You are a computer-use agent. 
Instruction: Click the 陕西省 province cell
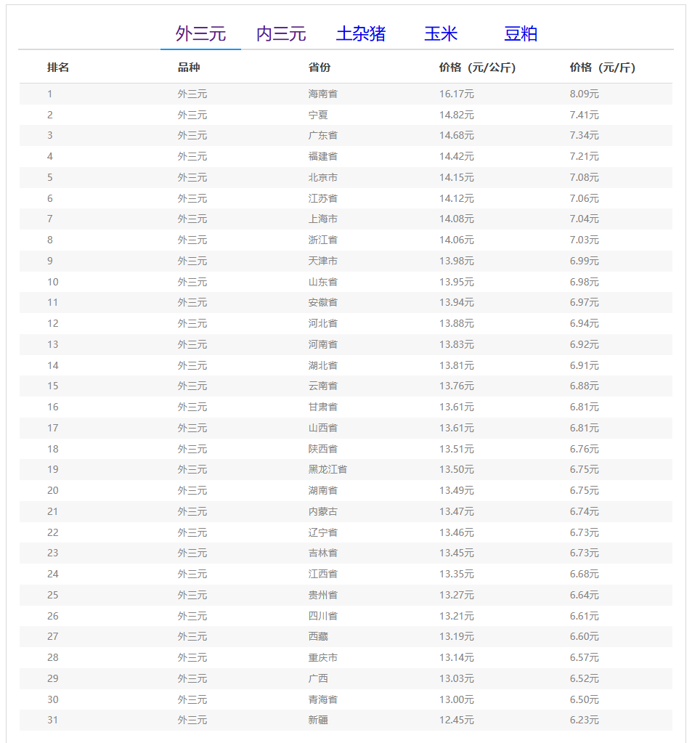point(323,449)
